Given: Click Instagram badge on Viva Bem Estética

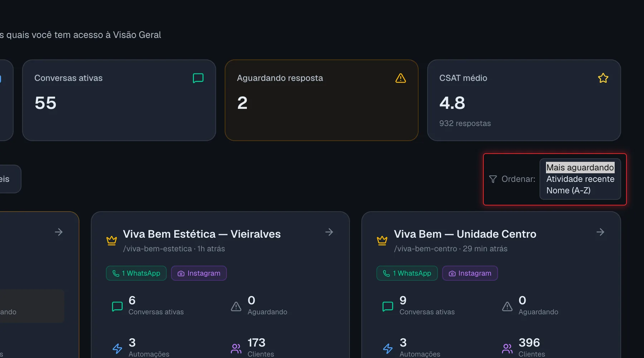Looking at the screenshot, I should coord(199,273).
